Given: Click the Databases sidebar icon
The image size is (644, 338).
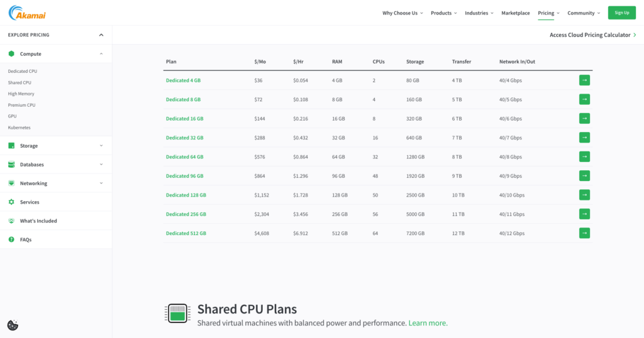Looking at the screenshot, I should point(11,165).
